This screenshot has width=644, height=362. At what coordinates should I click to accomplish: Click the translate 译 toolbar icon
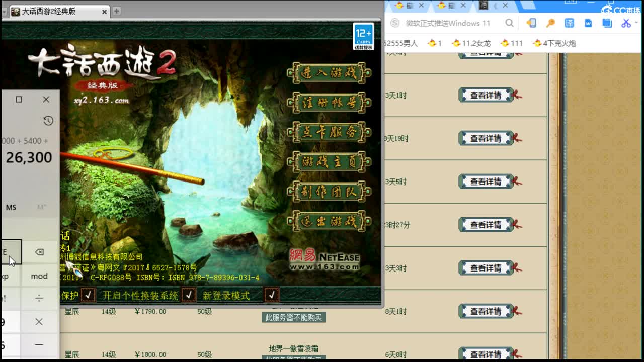click(x=569, y=23)
